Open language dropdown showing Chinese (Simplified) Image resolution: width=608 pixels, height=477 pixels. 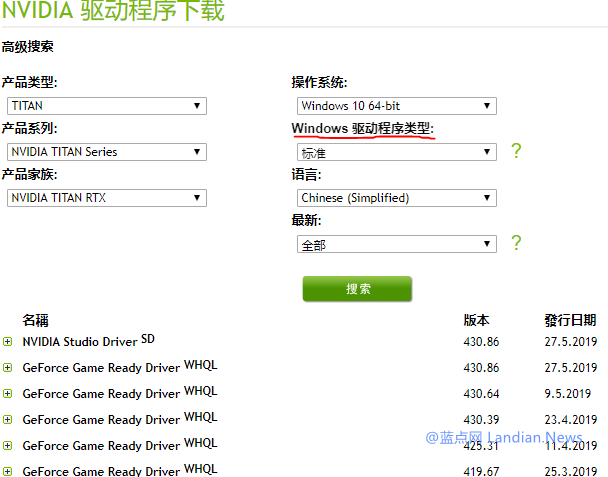coord(396,198)
